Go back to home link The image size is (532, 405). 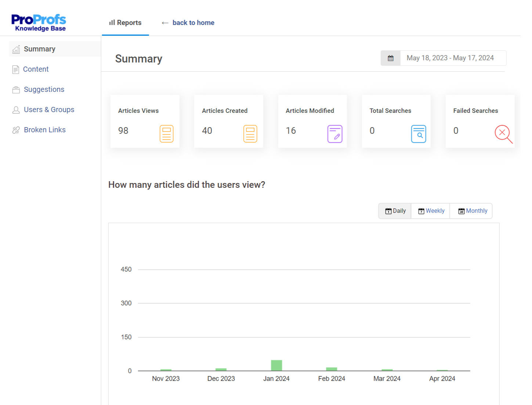coord(193,22)
